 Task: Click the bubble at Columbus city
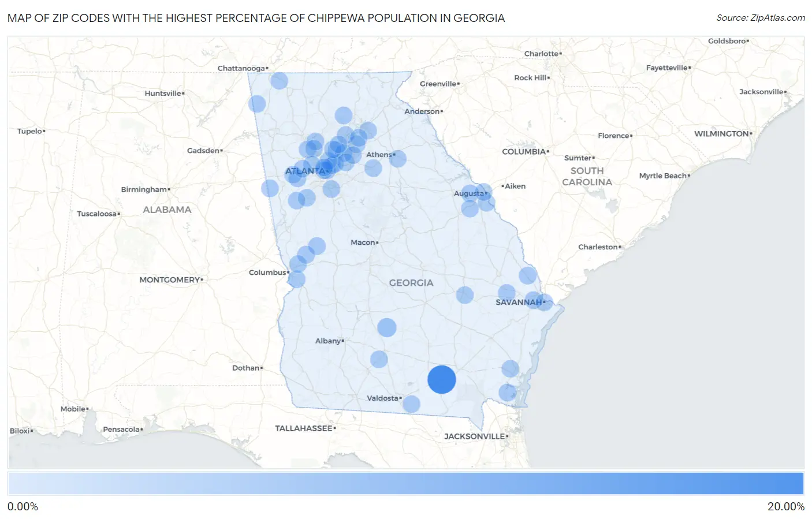click(296, 279)
